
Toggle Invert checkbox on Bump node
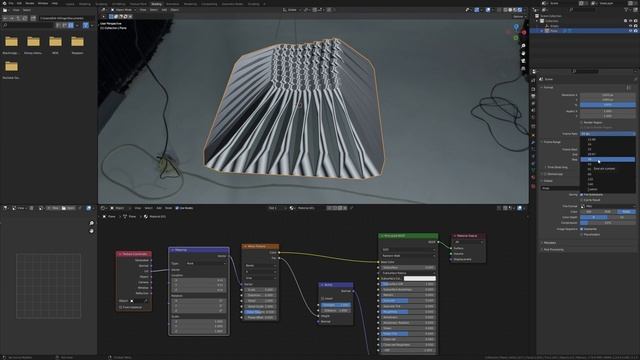point(323,298)
